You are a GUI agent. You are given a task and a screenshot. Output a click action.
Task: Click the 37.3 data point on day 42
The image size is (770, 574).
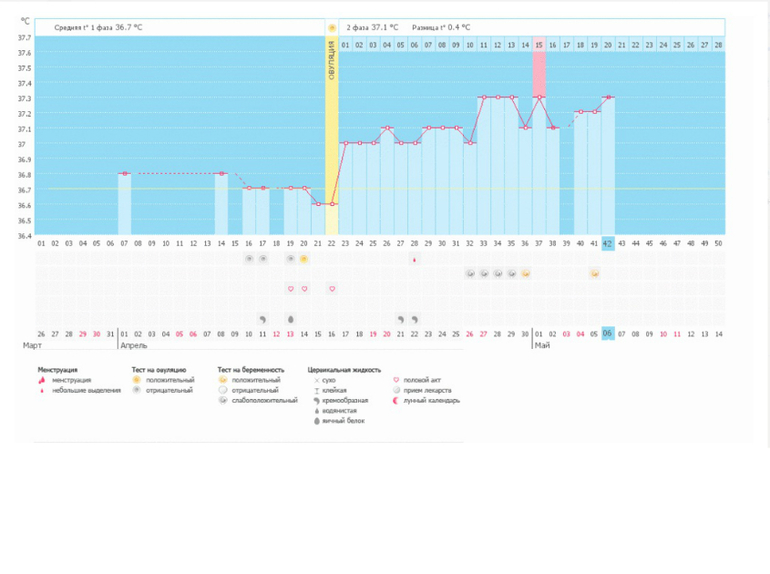[x=608, y=97]
